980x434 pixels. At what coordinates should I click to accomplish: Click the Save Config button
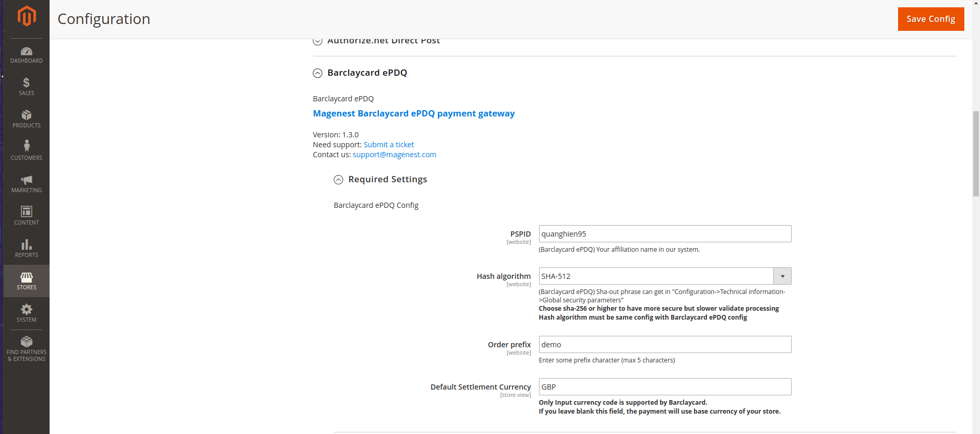[x=930, y=19]
